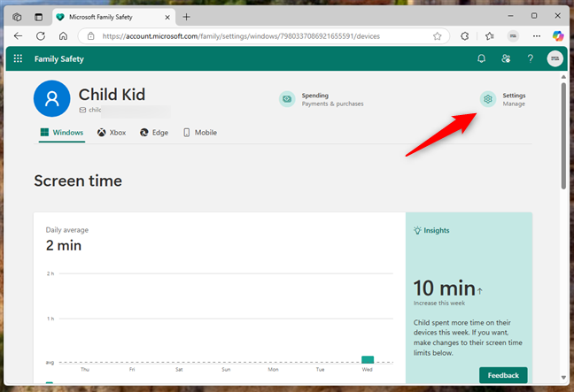
Task: Refresh the page
Action: 41,36
